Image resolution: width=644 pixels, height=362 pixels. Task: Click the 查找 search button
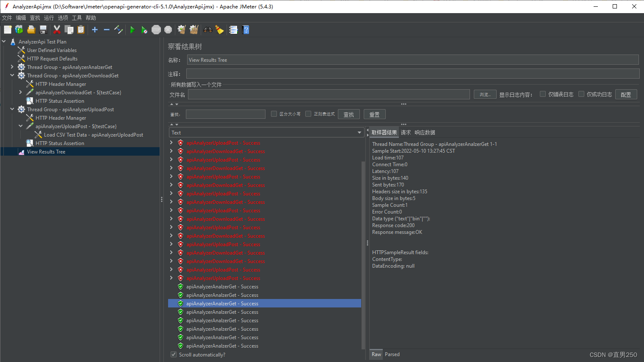pyautogui.click(x=349, y=114)
